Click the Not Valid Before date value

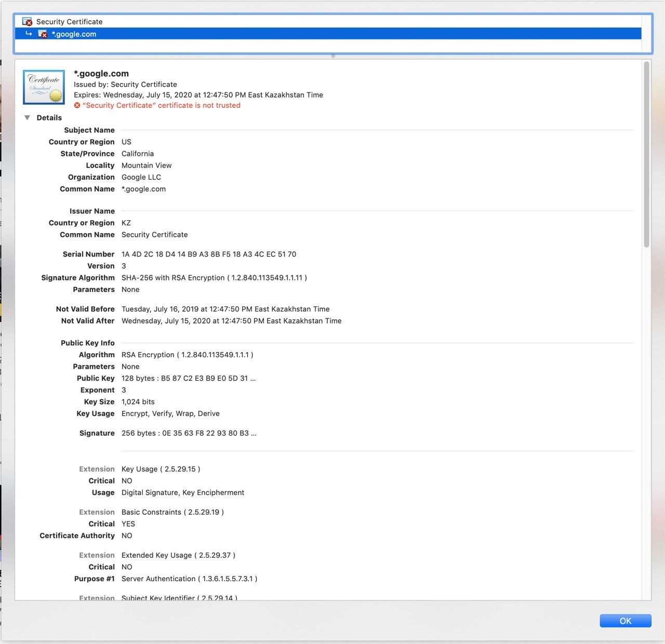(225, 309)
